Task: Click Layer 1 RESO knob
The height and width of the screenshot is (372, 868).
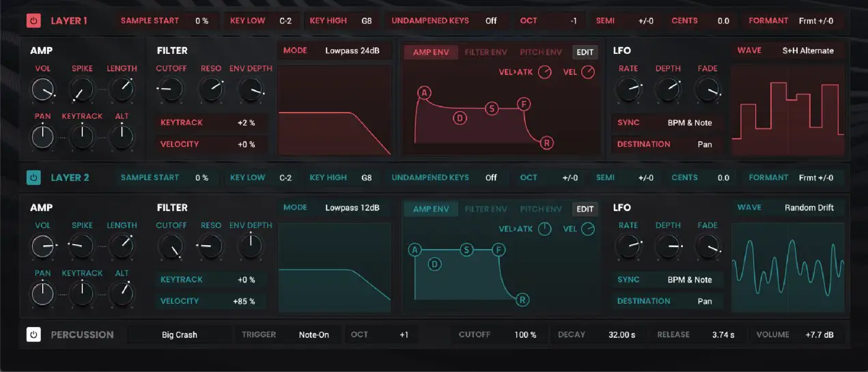Action: 210,89
